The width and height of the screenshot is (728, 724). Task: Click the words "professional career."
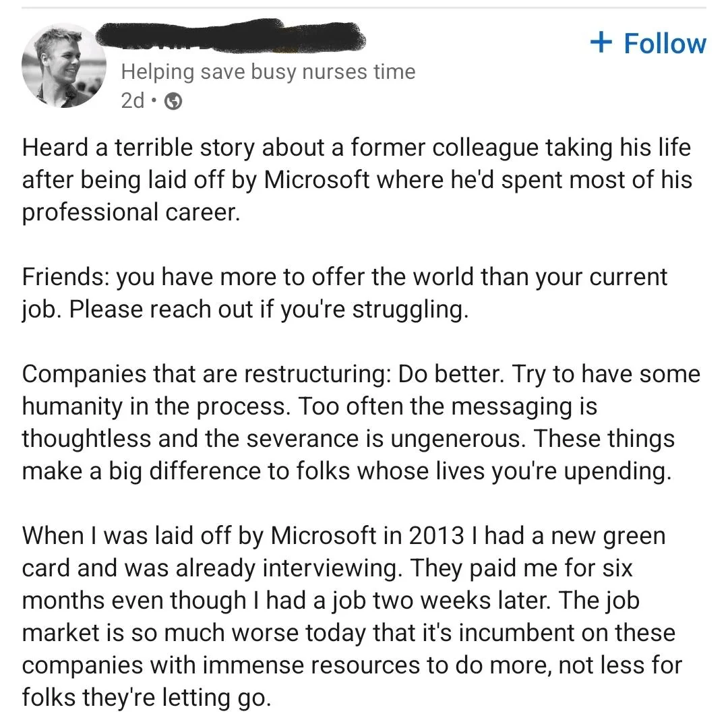(131, 212)
